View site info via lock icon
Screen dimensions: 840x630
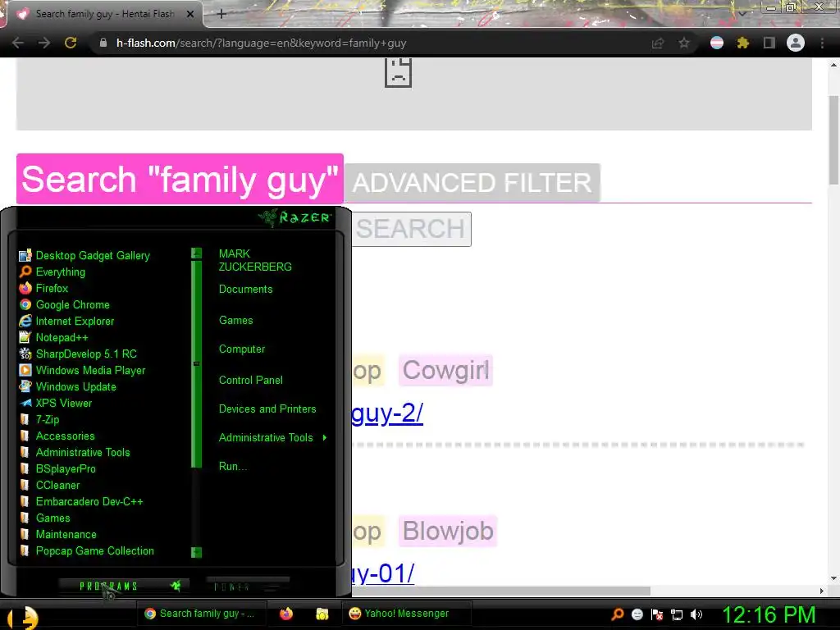click(x=103, y=43)
